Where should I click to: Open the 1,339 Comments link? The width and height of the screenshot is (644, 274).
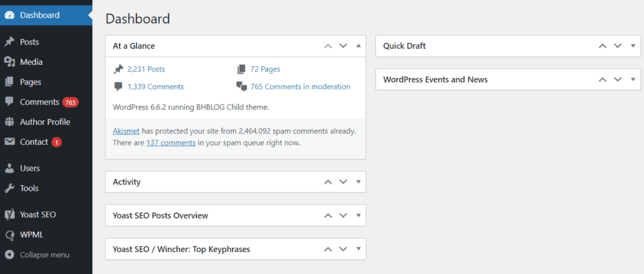pos(156,87)
